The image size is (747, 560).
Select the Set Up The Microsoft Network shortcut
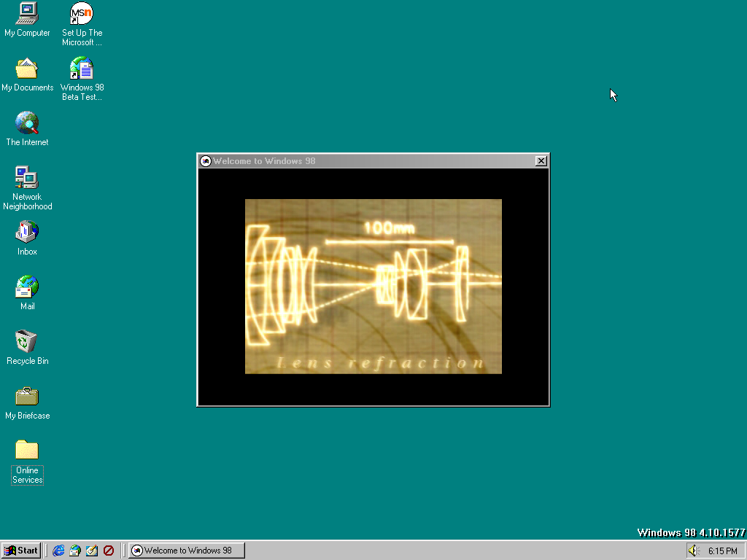pos(82,24)
